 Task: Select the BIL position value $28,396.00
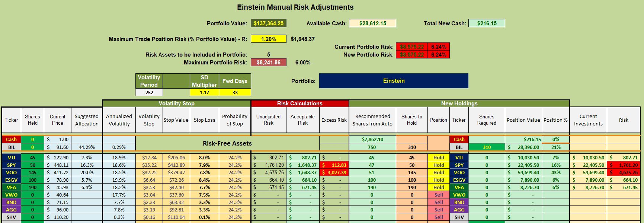point(523,147)
